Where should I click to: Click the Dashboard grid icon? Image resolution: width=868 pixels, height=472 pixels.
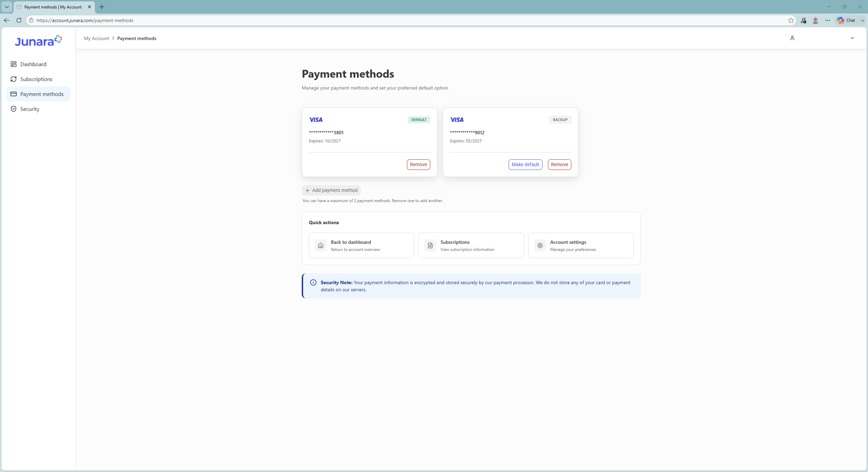(x=13, y=64)
